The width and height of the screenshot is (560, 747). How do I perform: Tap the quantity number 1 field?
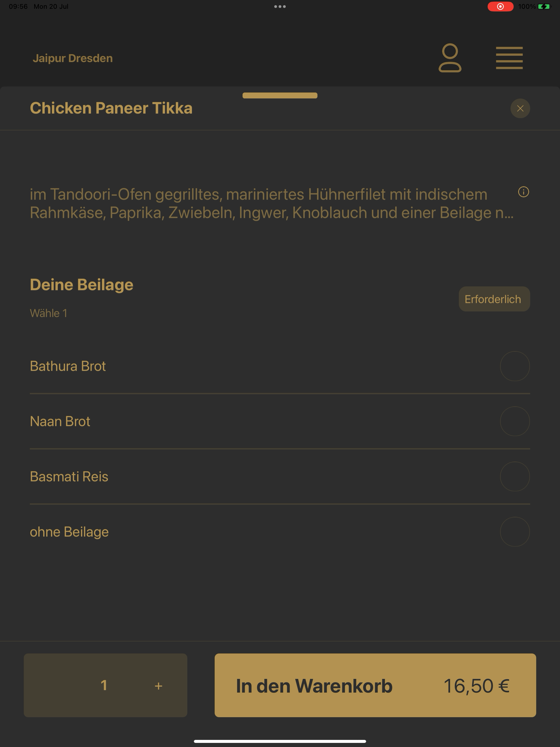click(104, 685)
